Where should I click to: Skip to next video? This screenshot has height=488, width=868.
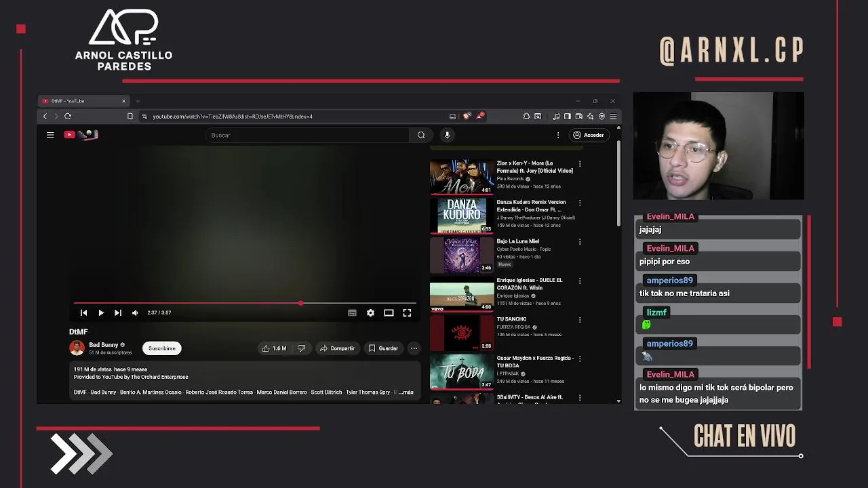(x=118, y=312)
